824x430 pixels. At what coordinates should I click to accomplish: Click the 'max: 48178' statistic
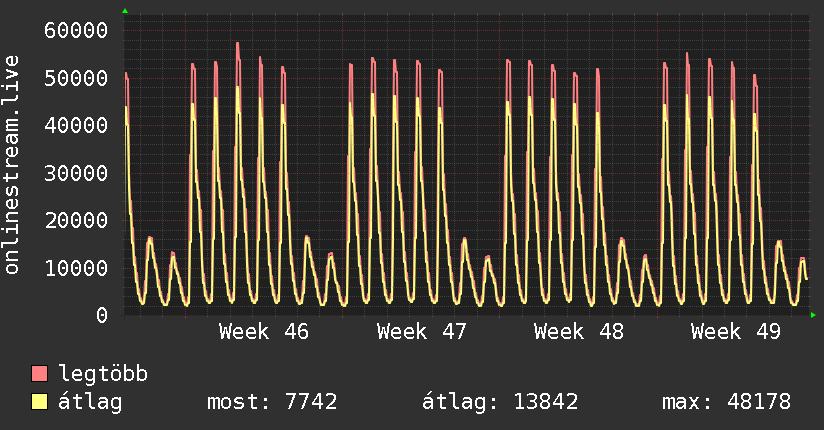coord(726,402)
